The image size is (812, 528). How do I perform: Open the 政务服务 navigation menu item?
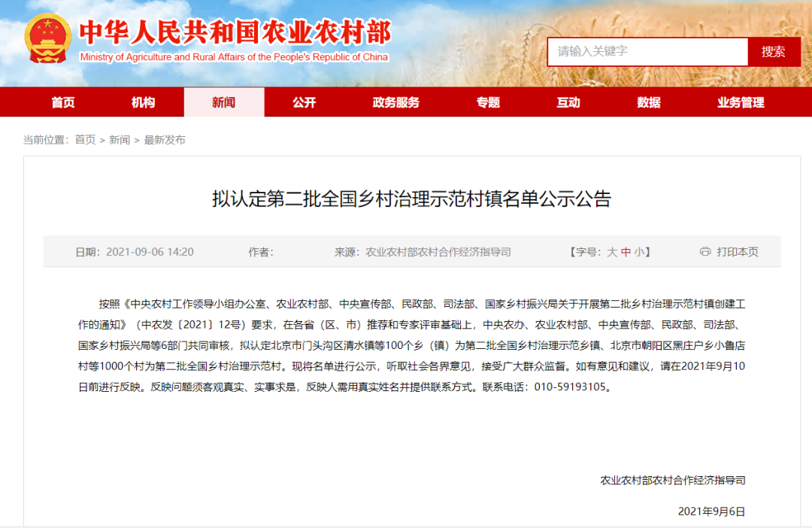(x=396, y=102)
